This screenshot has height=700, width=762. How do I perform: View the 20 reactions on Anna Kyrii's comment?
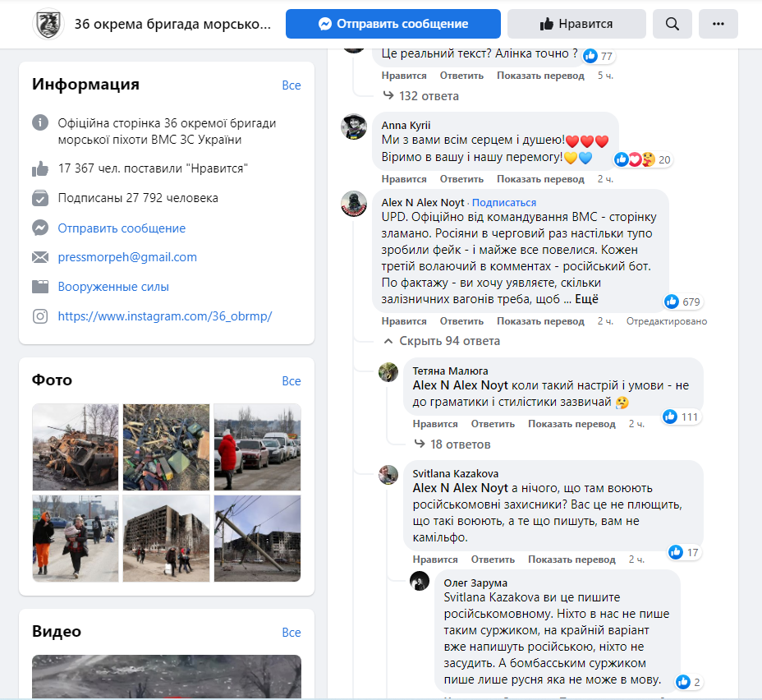click(642, 159)
